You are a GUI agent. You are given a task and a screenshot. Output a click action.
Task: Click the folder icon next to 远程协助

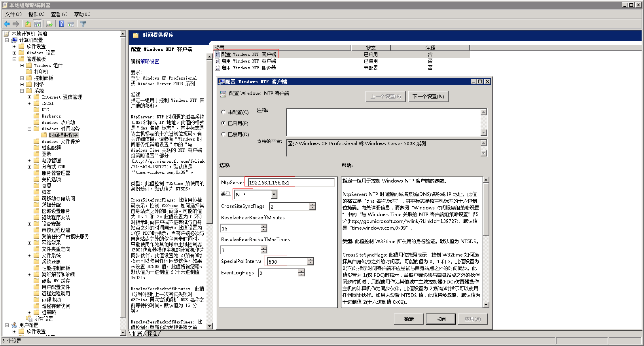(x=37, y=300)
